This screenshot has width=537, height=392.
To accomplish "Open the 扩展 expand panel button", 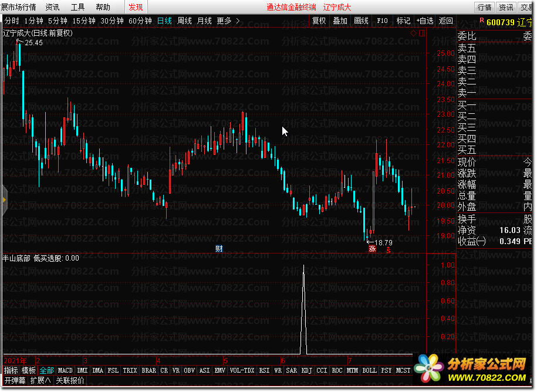I will [40, 380].
